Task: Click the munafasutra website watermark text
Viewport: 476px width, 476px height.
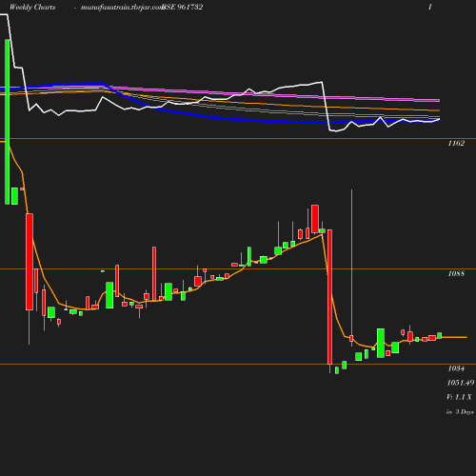Action: tap(122, 8)
